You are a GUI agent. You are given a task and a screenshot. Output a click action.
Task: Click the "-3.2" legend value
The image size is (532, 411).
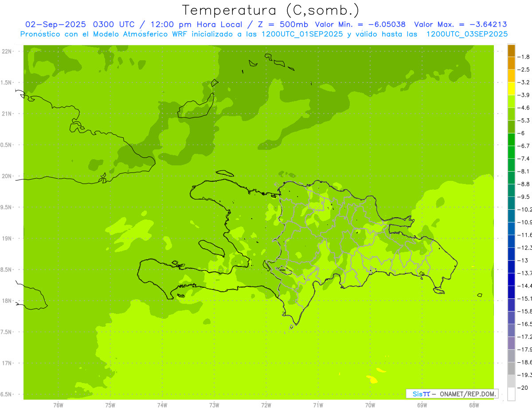(524, 82)
